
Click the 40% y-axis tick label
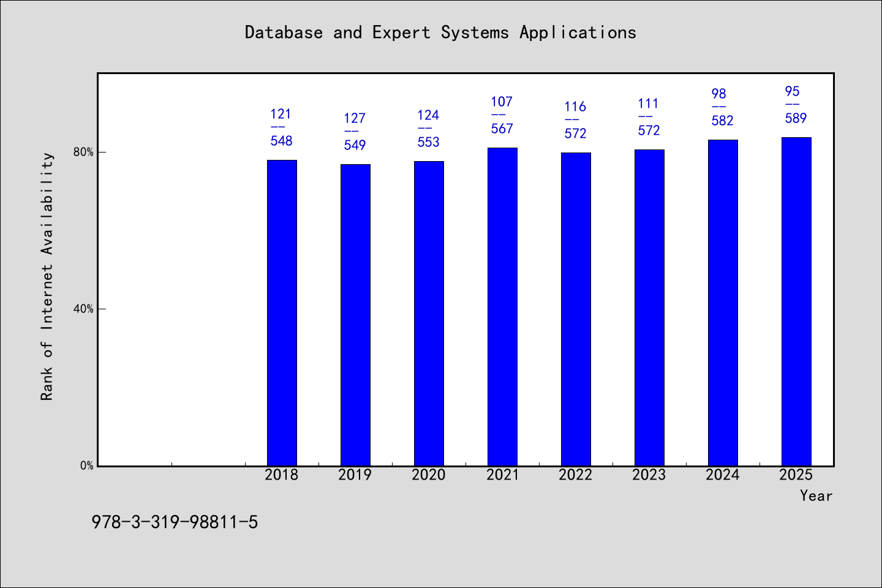click(84, 309)
